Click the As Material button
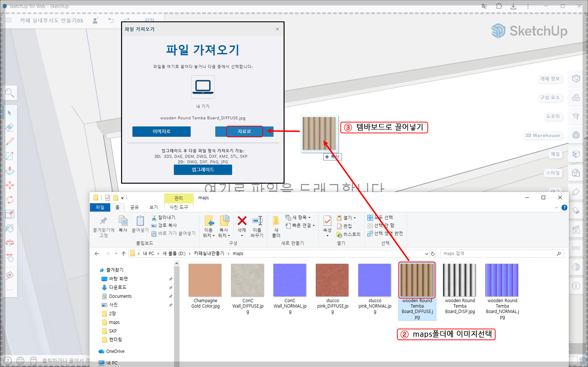Viewport: 588px width, 367px height. 244,132
